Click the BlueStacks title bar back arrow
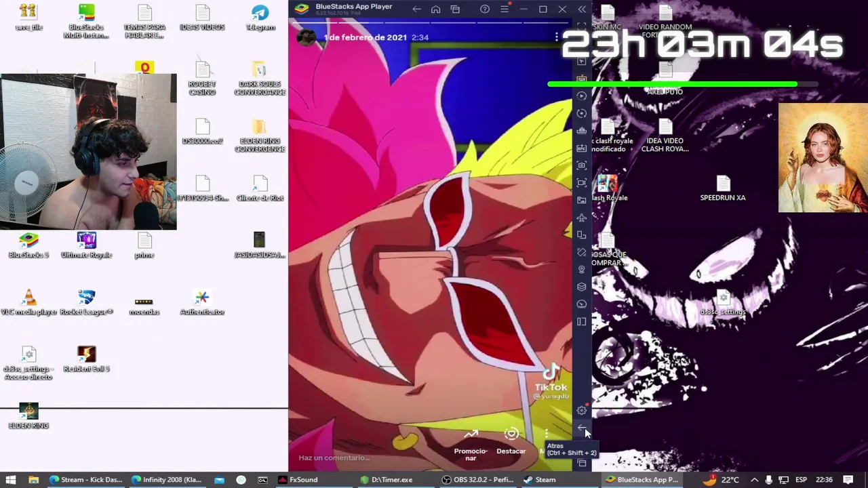 pos(416,9)
